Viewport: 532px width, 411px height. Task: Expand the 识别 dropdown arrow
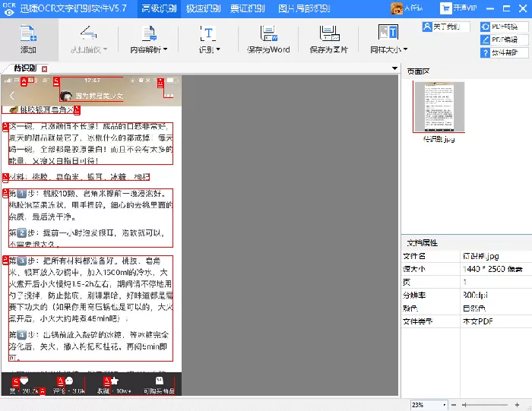pyautogui.click(x=218, y=49)
